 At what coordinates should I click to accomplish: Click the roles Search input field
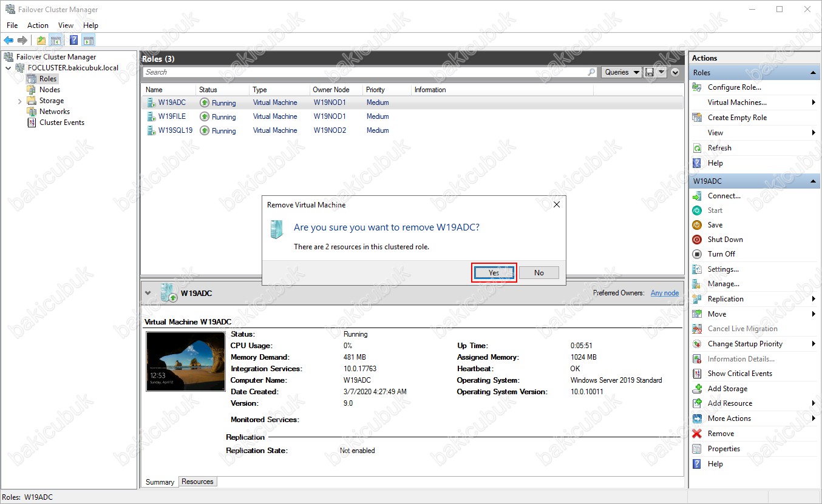tap(364, 72)
